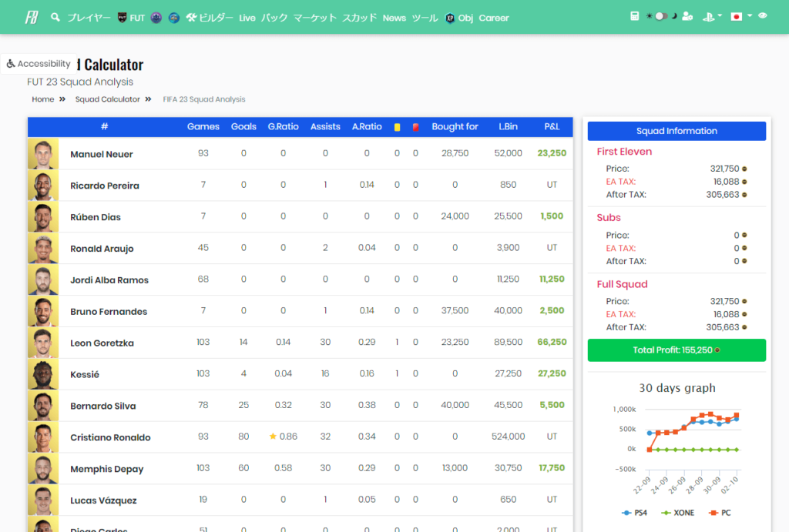Viewport: 789px width, 532px height.
Task: Open the Career menu item
Action: (494, 18)
